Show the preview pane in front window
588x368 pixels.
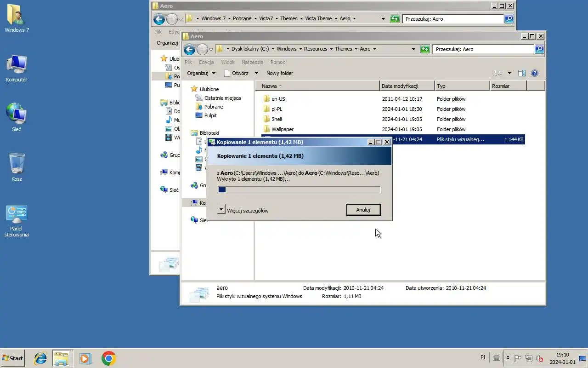coord(521,73)
